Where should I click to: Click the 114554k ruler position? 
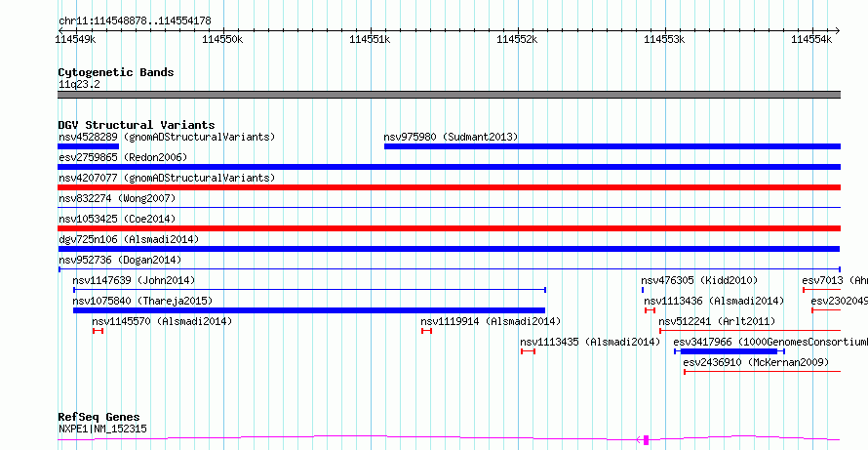pos(812,39)
